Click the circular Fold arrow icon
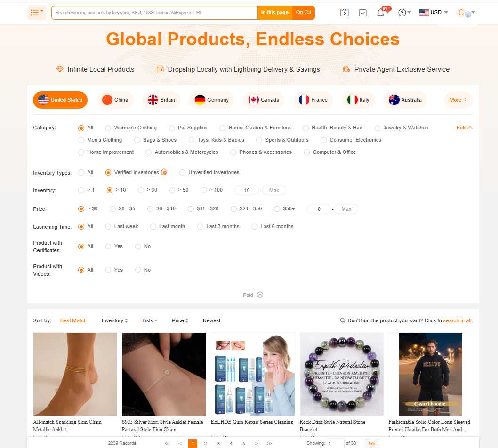The image size is (498, 448). click(260, 295)
